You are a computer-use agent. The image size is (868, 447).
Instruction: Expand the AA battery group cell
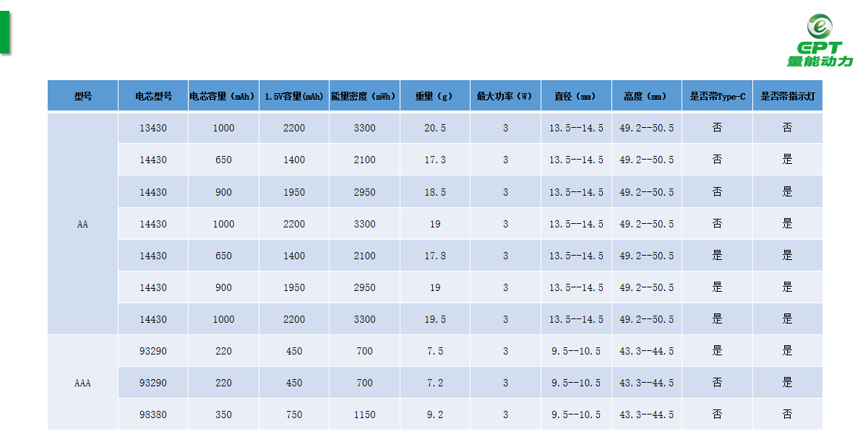pyautogui.click(x=83, y=223)
